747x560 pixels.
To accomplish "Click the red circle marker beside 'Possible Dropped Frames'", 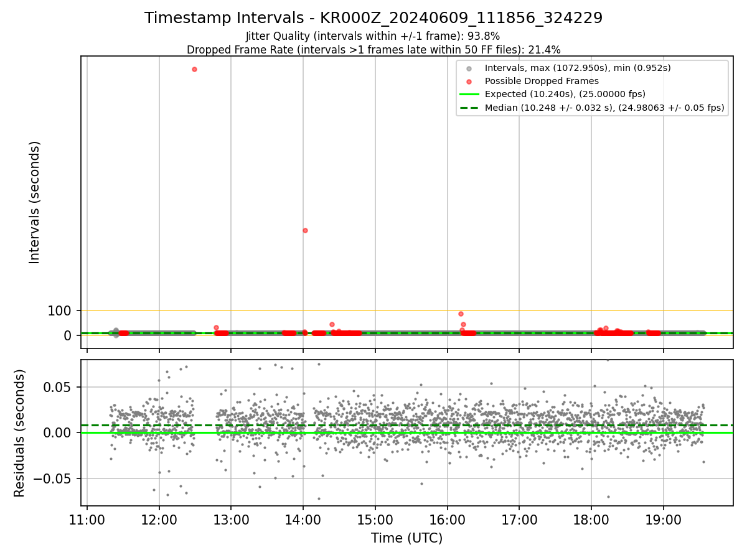I will 469,82.
